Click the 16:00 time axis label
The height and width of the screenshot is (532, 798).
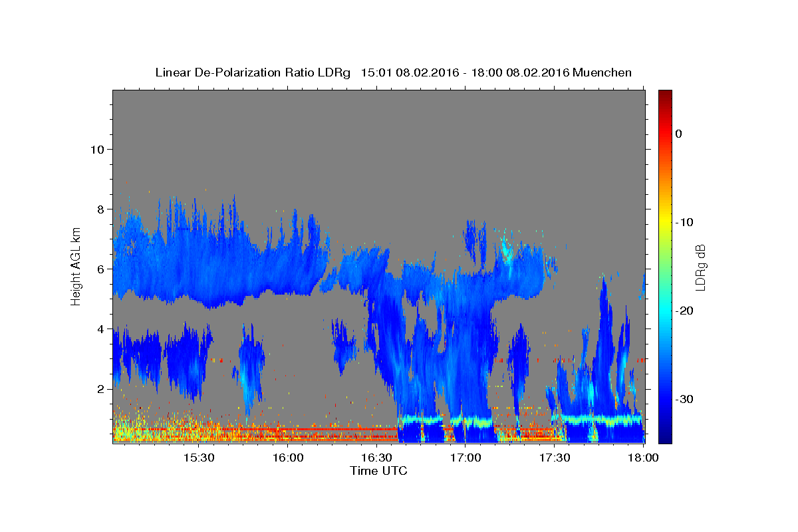tap(288, 458)
